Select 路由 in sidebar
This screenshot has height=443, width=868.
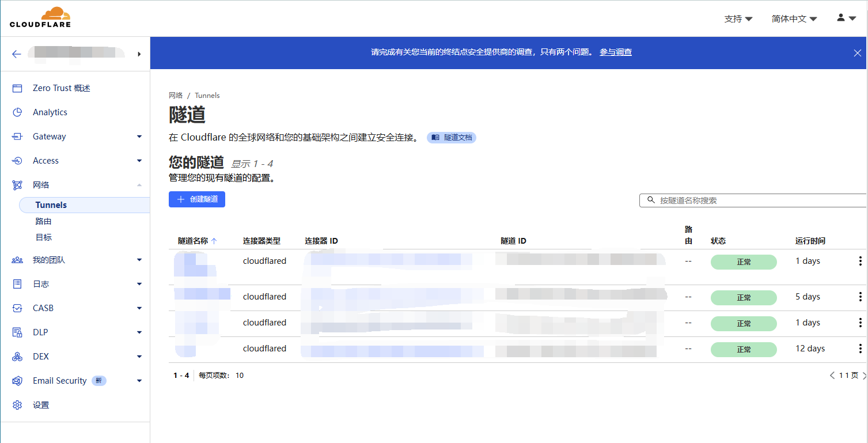point(44,221)
